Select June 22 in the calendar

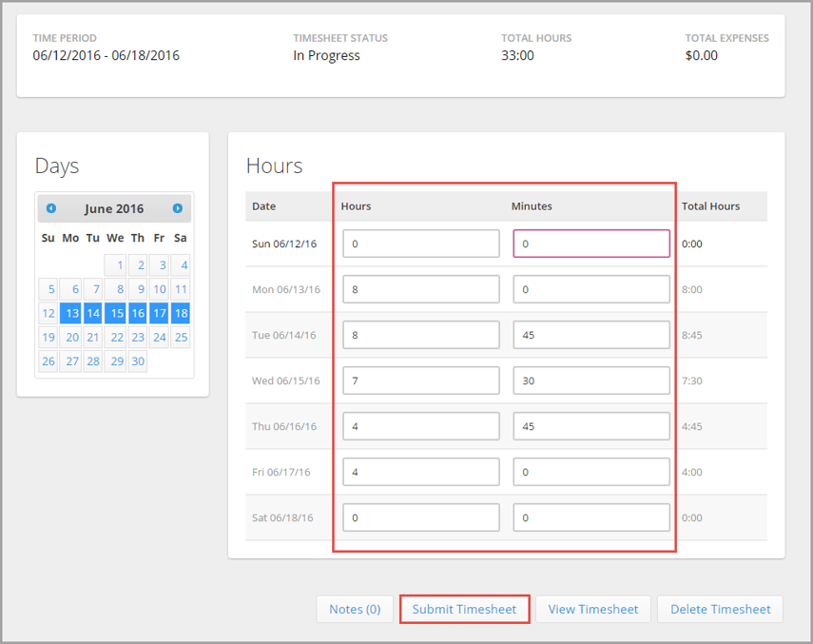[116, 337]
